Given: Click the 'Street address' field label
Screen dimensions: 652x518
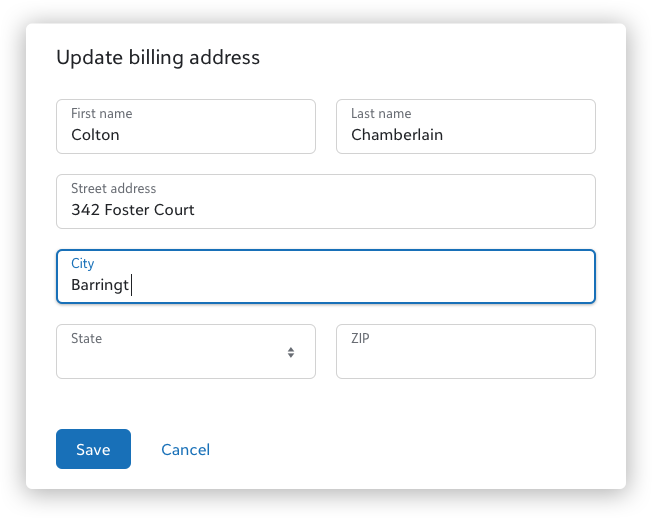Looking at the screenshot, I should (x=113, y=189).
